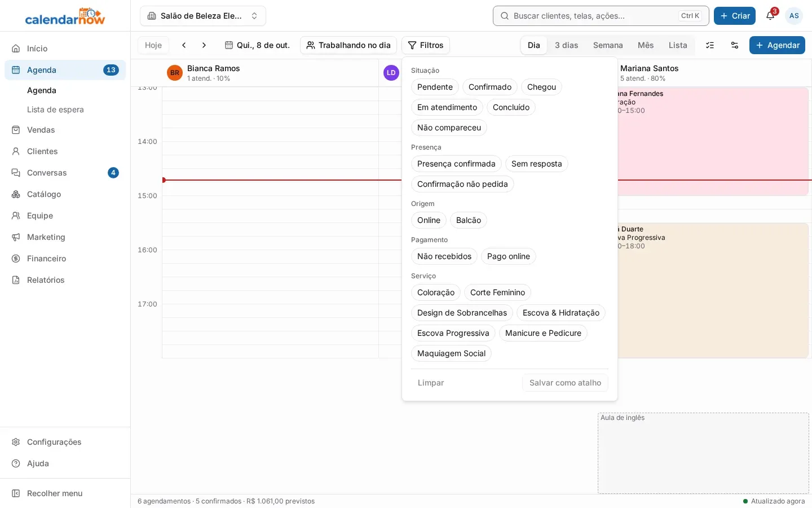
Task: Toggle the Não compareceu filter chip
Action: [449, 128]
